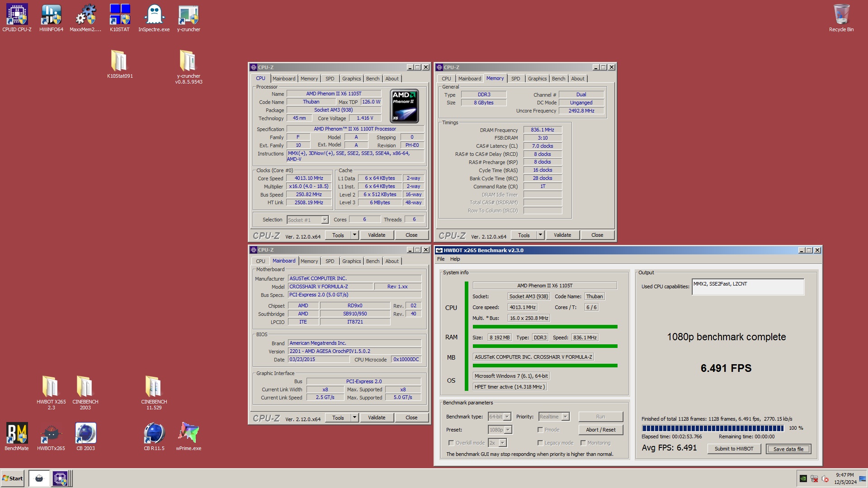Open the MaxxMem2 desktop shortcut
This screenshot has width=868, height=488.
click(x=85, y=18)
